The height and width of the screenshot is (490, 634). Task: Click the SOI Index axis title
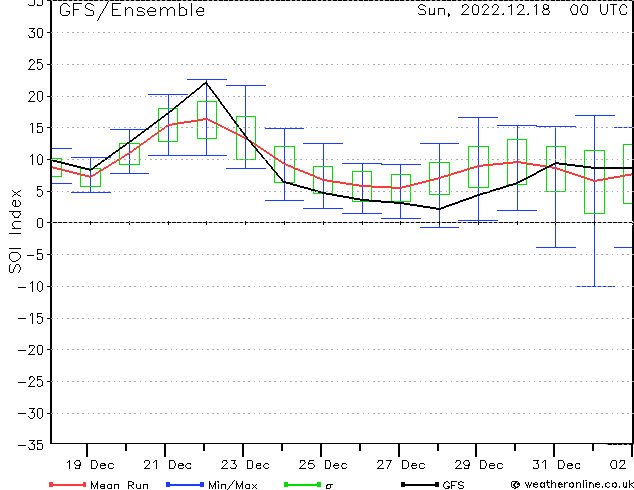[x=15, y=231]
